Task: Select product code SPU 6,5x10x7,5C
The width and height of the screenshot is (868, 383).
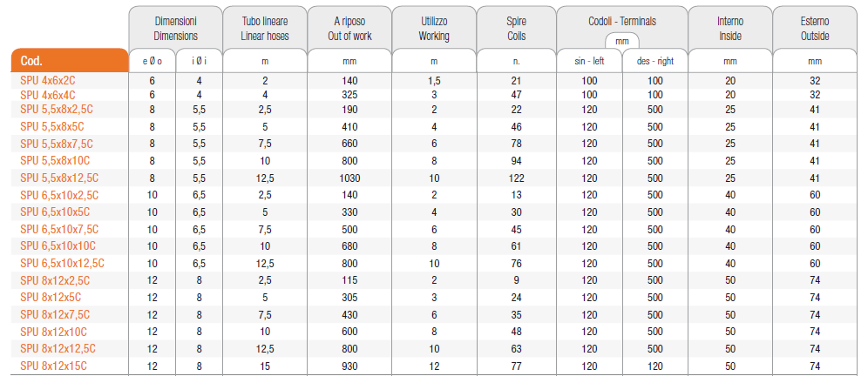Action: point(59,229)
